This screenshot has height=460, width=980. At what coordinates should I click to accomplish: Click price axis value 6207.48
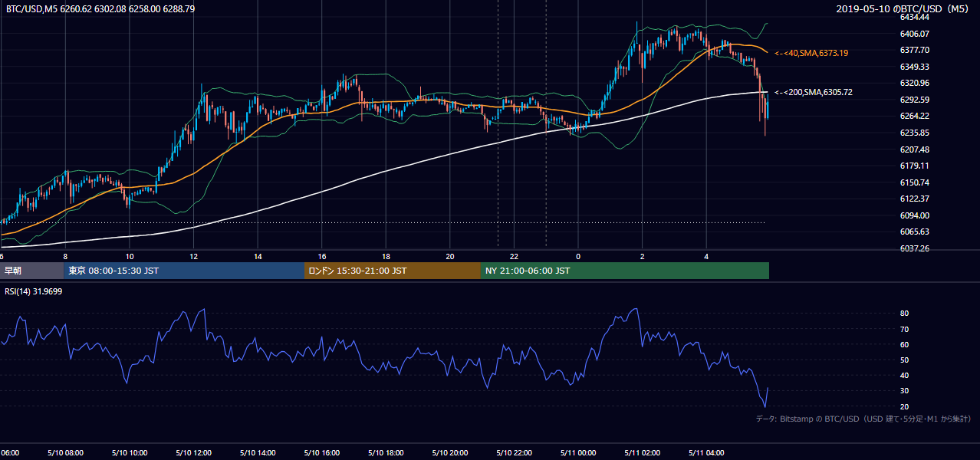(915, 149)
